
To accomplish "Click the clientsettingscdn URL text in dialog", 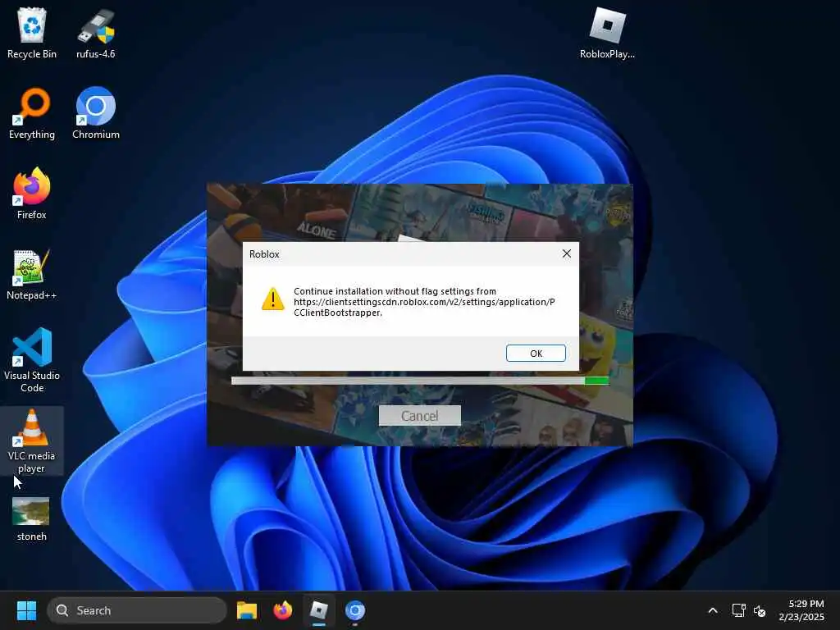I will 424,307.
